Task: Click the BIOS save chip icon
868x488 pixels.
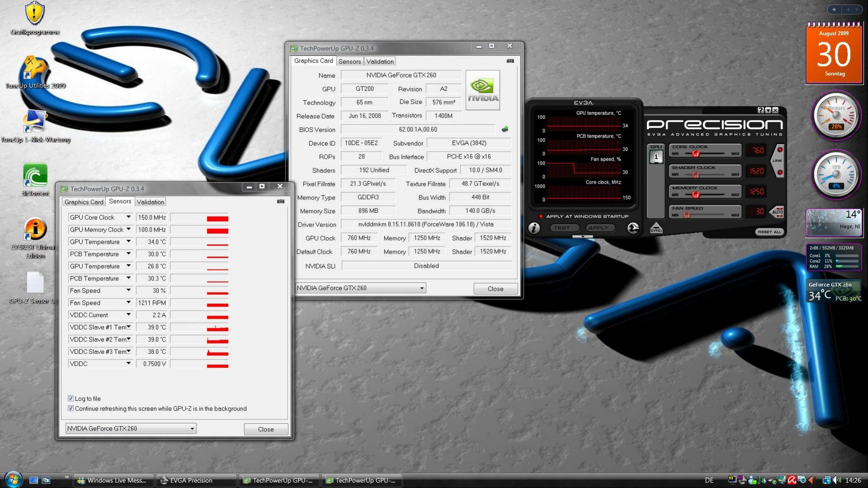Action: (505, 129)
